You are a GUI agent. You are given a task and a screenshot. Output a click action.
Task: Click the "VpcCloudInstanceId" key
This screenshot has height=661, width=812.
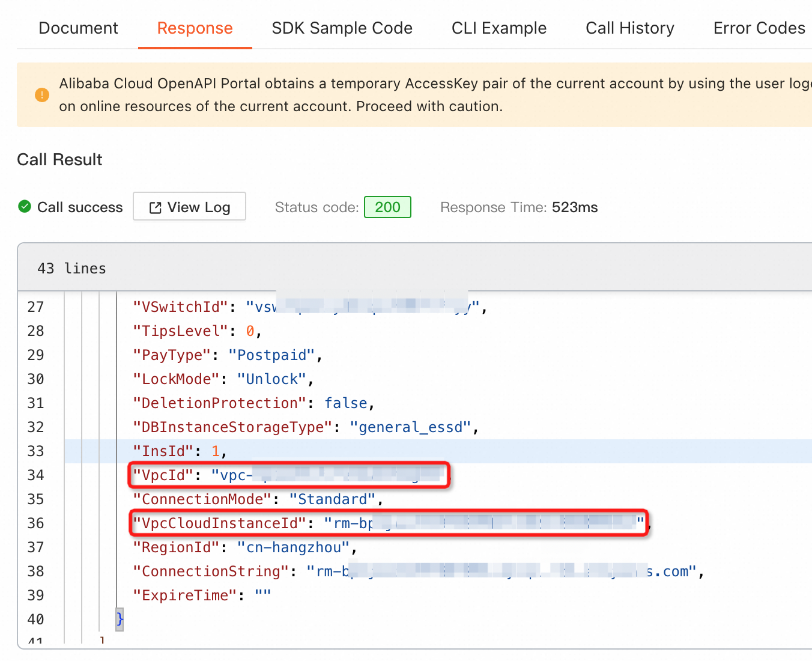click(x=220, y=523)
